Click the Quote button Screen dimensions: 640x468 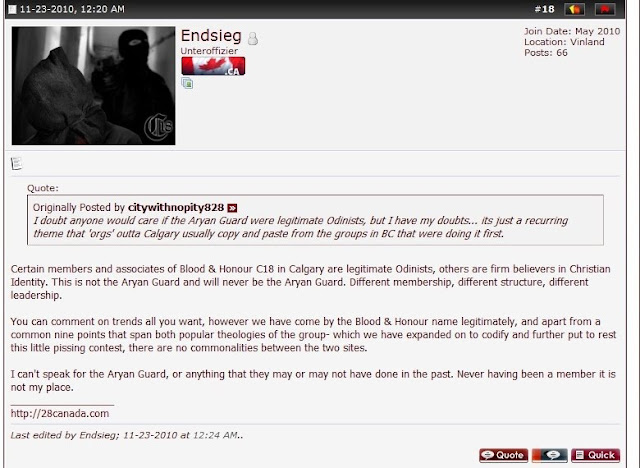(503, 455)
